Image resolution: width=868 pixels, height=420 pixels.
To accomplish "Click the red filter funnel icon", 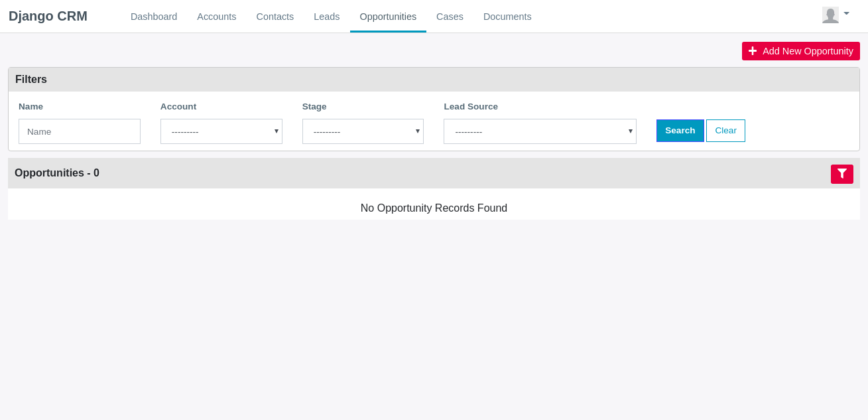I will [x=841, y=174].
